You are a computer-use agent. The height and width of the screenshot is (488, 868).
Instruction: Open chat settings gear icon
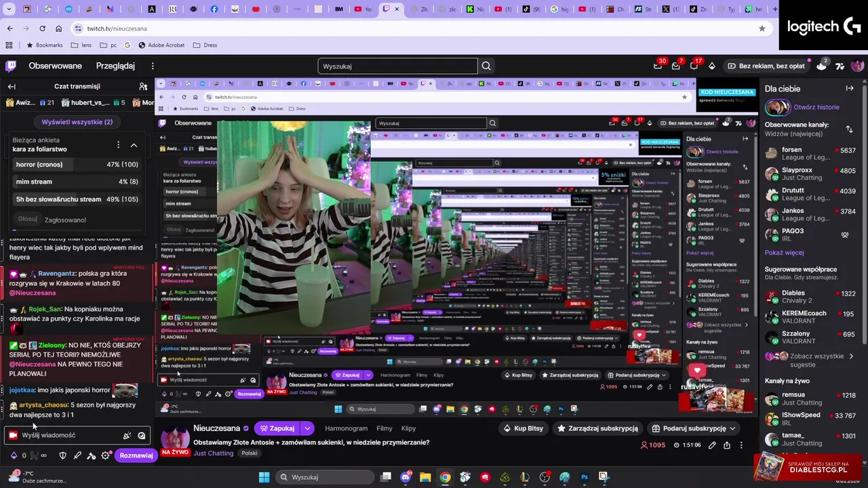click(105, 455)
